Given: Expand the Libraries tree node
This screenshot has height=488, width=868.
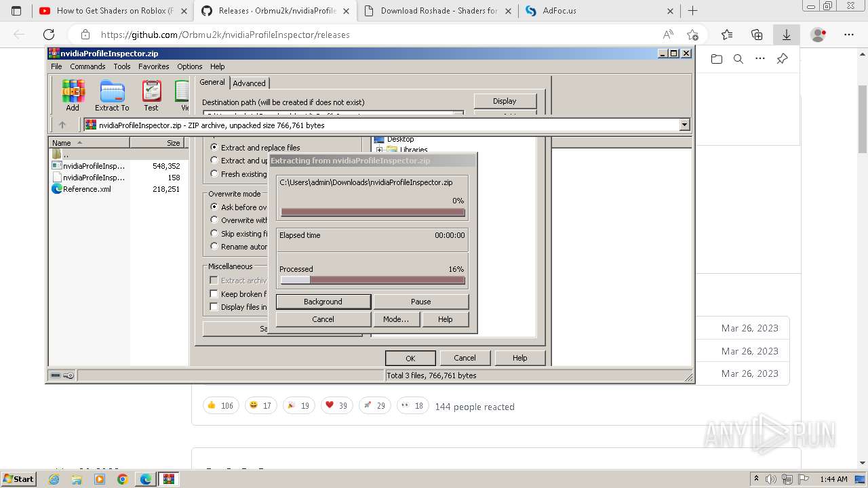Looking at the screenshot, I should click(380, 150).
